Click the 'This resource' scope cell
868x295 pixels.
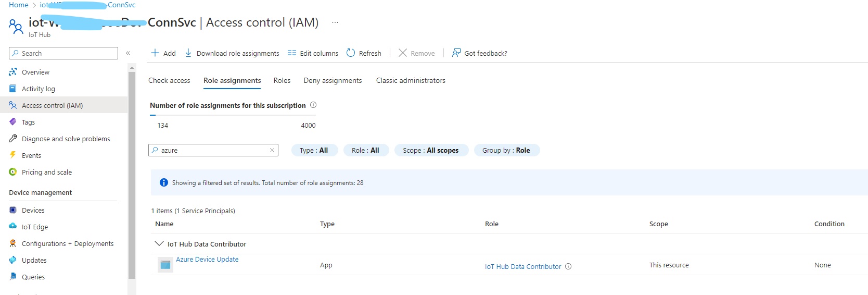(669, 265)
